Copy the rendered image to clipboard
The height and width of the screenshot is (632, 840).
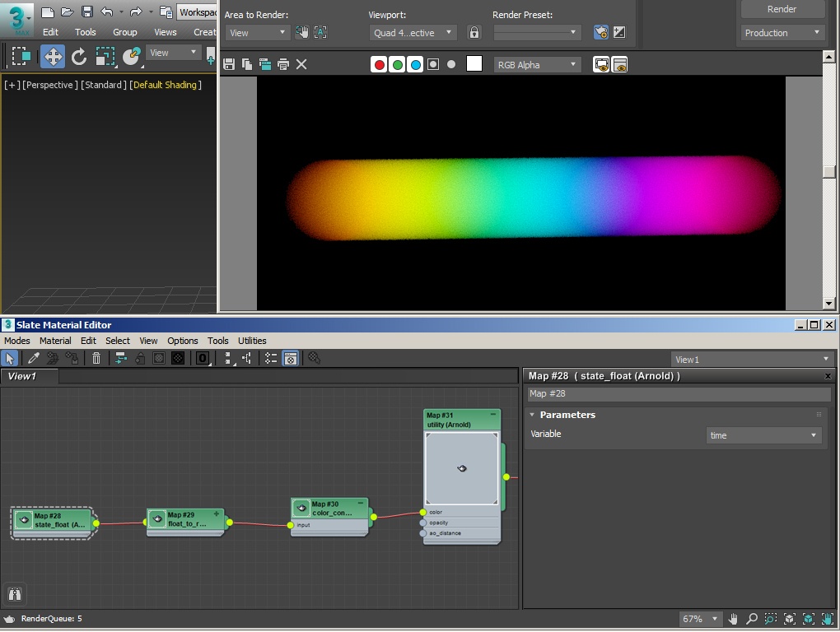(247, 64)
